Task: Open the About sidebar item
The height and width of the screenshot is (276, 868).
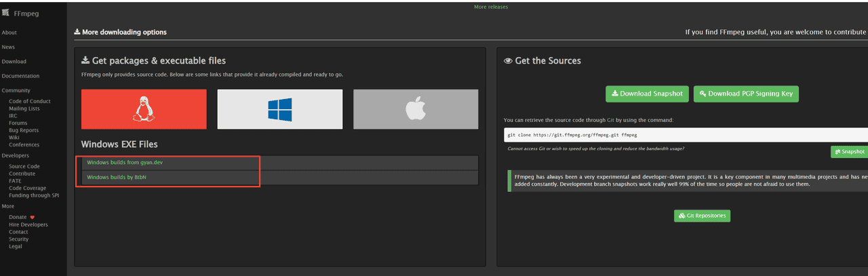Action: click(9, 33)
